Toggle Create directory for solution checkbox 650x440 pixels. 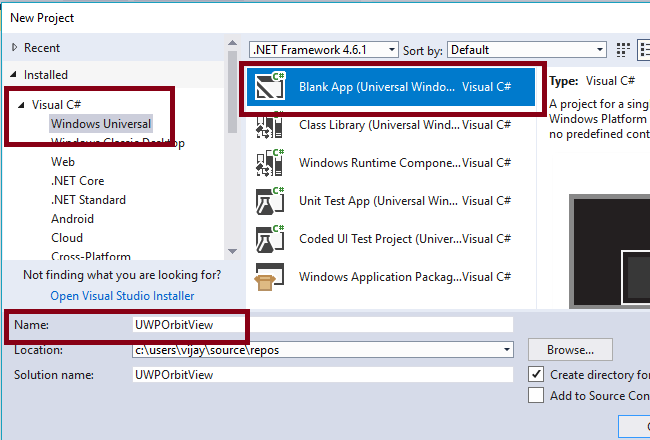point(536,374)
